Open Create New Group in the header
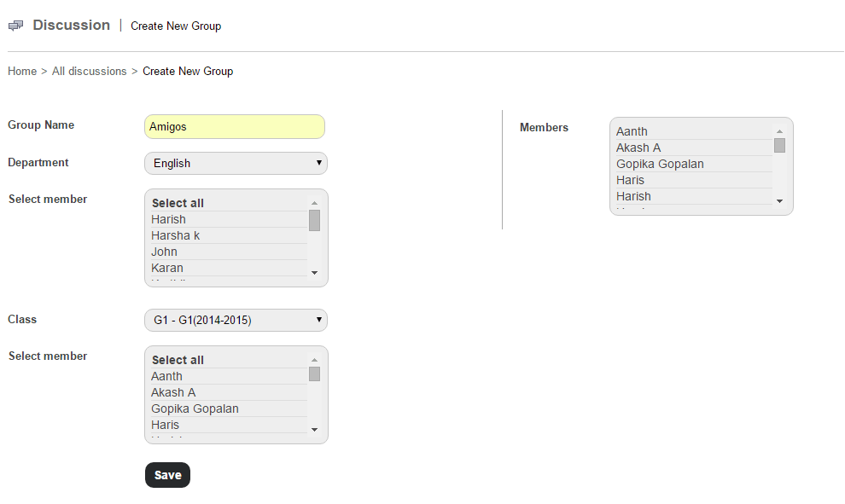This screenshot has width=845, height=504. point(176,26)
